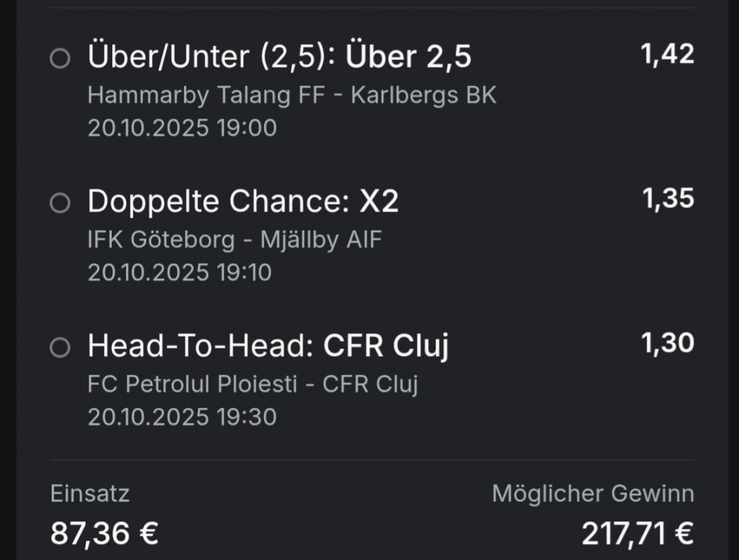
Task: Tap the status circle for Head-To-Head bet
Action: (x=60, y=348)
